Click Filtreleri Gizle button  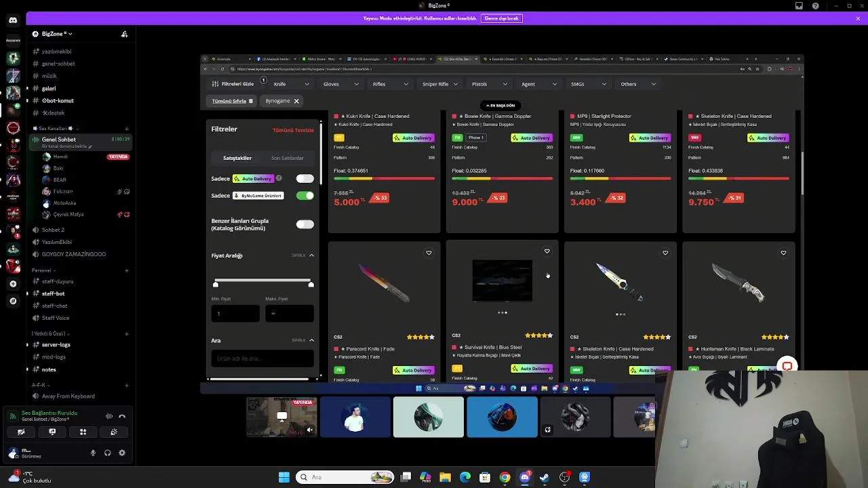233,84
